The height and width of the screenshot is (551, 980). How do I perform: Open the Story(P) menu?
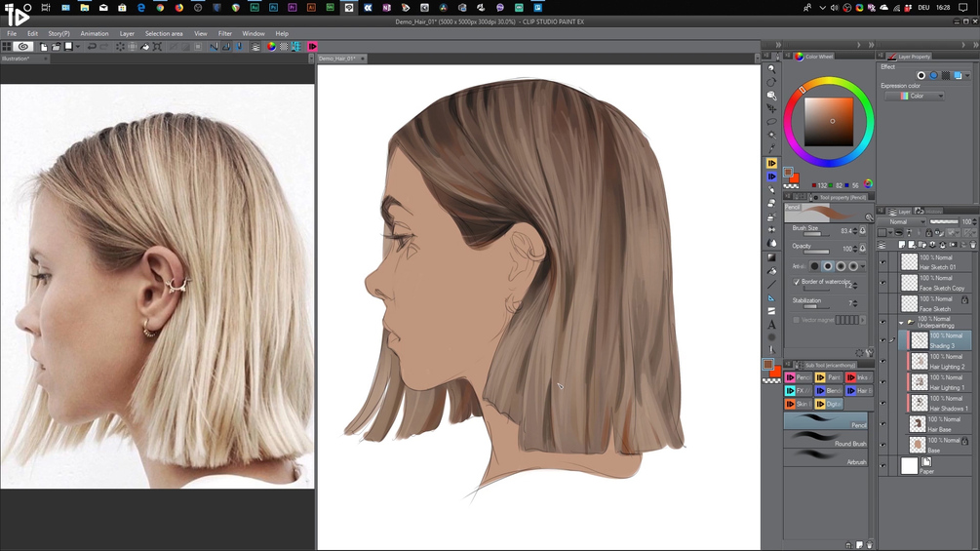coord(59,34)
